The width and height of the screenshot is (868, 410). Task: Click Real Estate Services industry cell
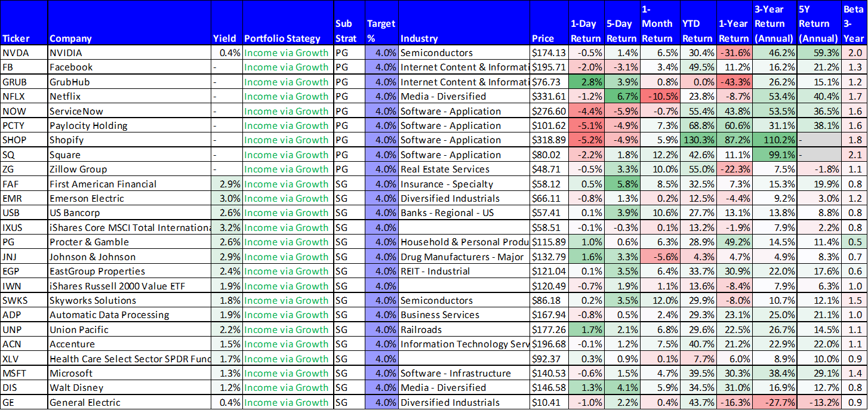[x=464, y=169]
